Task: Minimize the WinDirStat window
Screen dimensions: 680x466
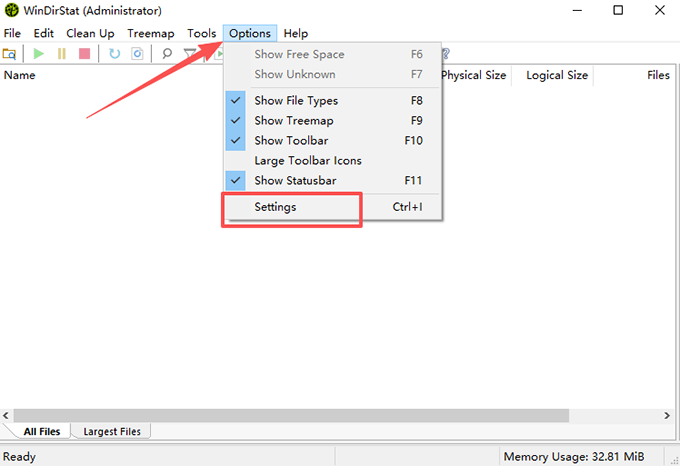Action: click(577, 10)
